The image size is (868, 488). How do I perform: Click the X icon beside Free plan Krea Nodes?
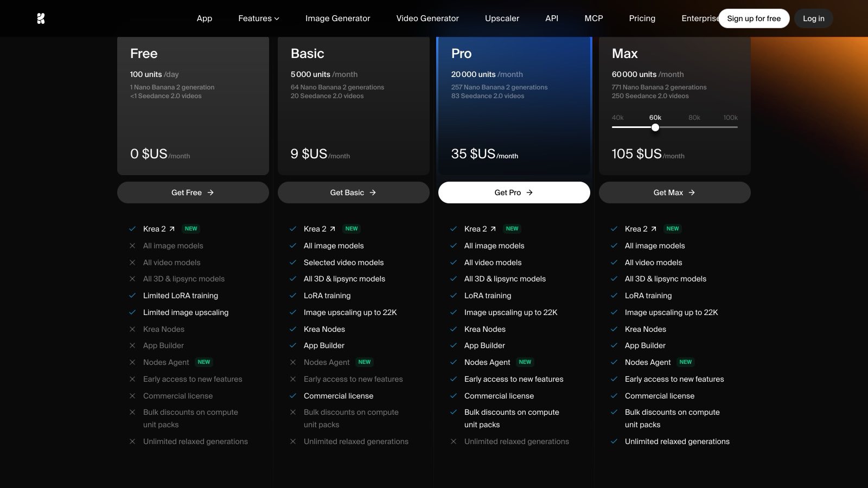click(132, 329)
